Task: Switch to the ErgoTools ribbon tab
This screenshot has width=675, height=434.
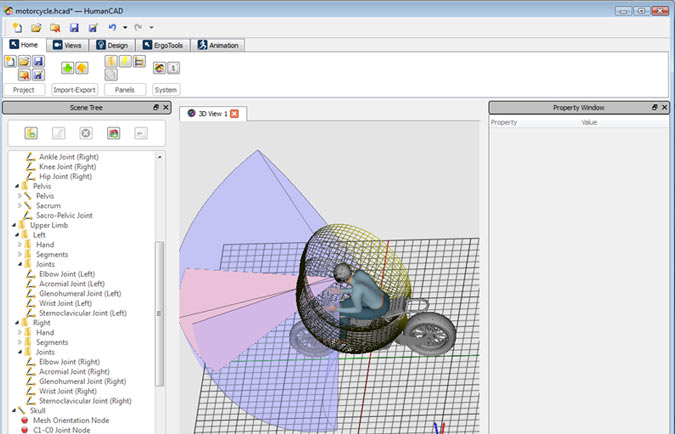Action: (156, 45)
